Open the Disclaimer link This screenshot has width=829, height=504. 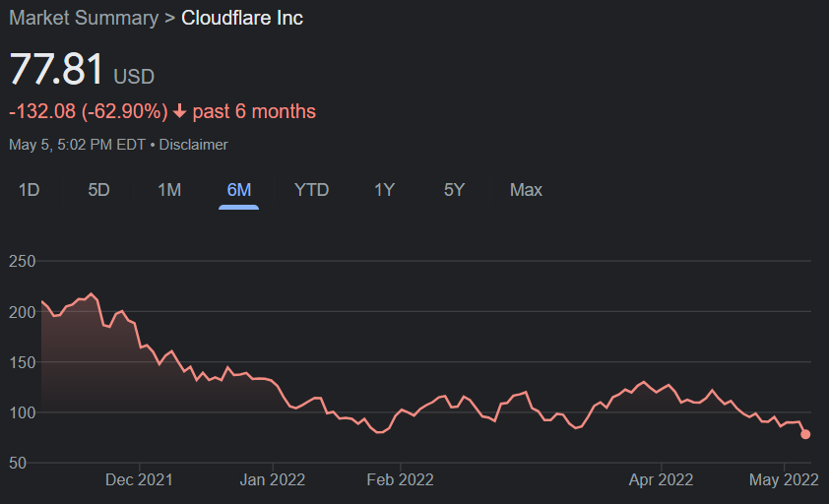pyautogui.click(x=194, y=145)
